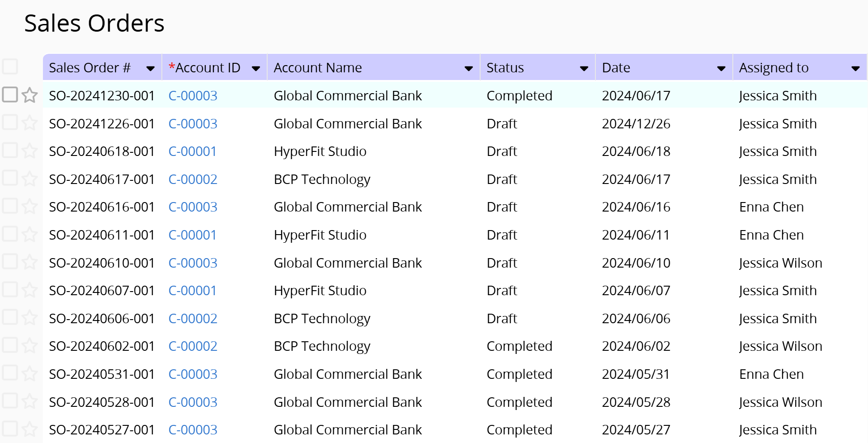Click the Draft status of SO-20240618-001
This screenshot has height=443, width=868.
(502, 151)
